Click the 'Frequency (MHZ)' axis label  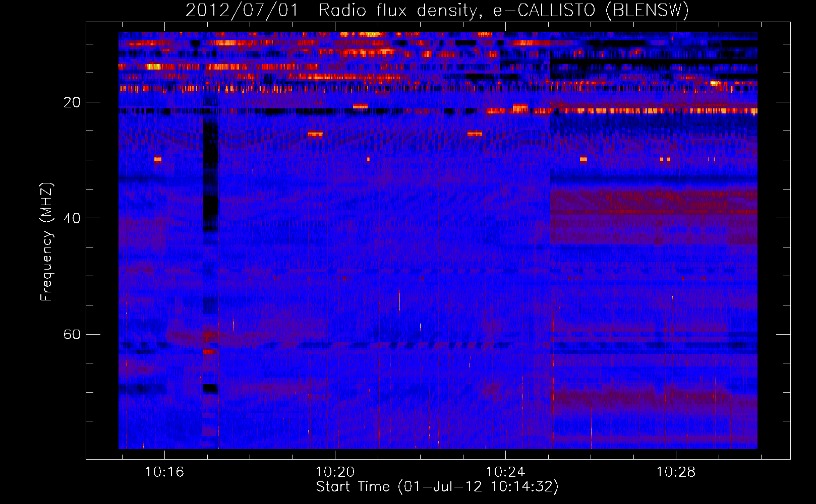(x=46, y=242)
